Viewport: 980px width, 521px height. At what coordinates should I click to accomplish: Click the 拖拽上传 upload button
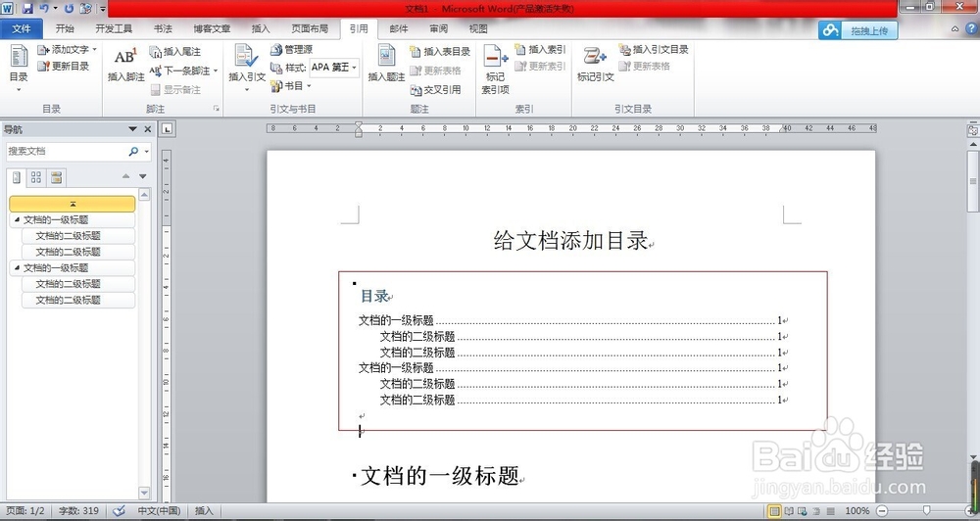858,30
